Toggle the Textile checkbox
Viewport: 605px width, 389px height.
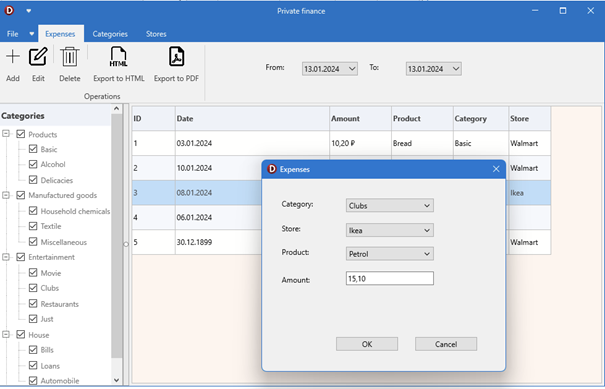pyautogui.click(x=33, y=226)
